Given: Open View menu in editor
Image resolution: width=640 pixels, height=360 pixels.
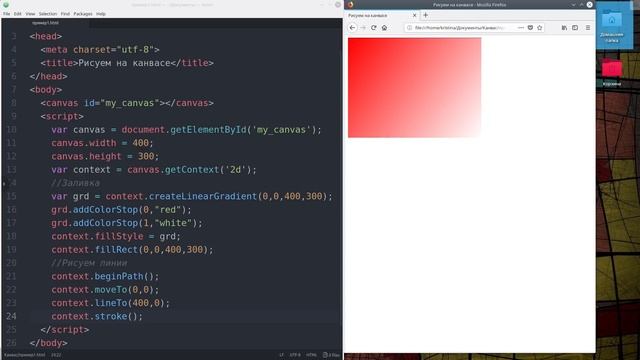Looking at the screenshot, I should tap(30, 14).
